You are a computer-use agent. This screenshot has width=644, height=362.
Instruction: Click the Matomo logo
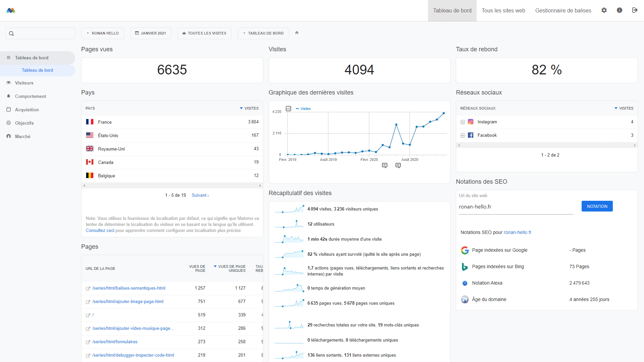[x=11, y=10]
